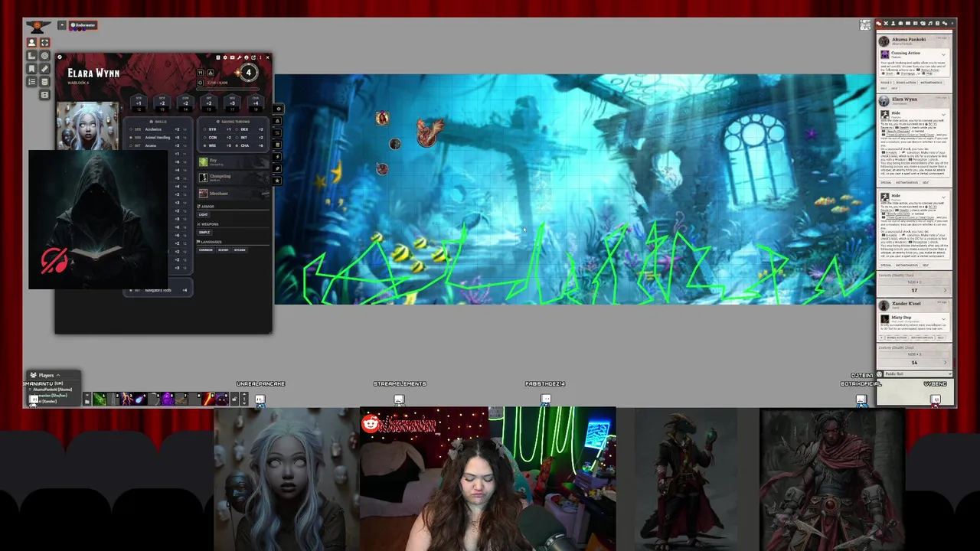Open the combat tracker sidebar tab
The image size is (980, 551).
[886, 24]
